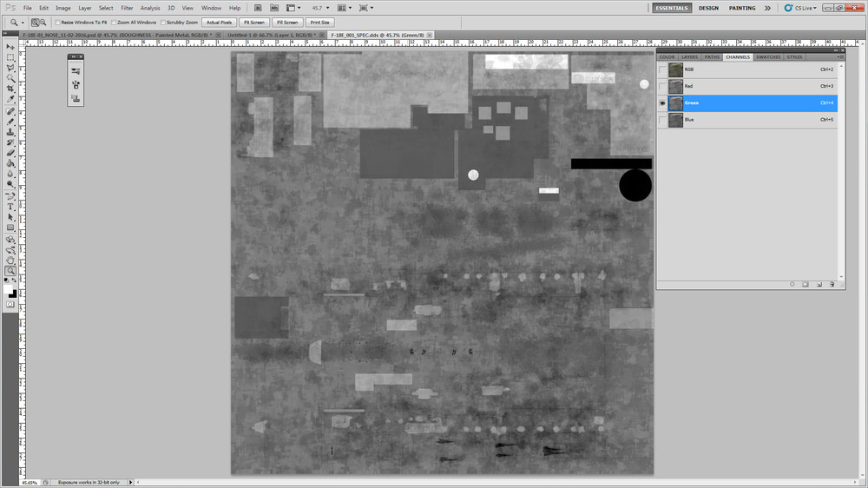The width and height of the screenshot is (868, 488).
Task: Select the Path Selection tool
Action: 10,218
